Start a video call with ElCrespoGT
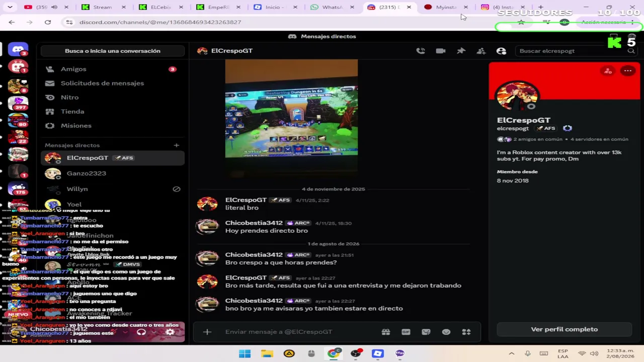Viewport: 644px width, 362px height. (x=441, y=51)
